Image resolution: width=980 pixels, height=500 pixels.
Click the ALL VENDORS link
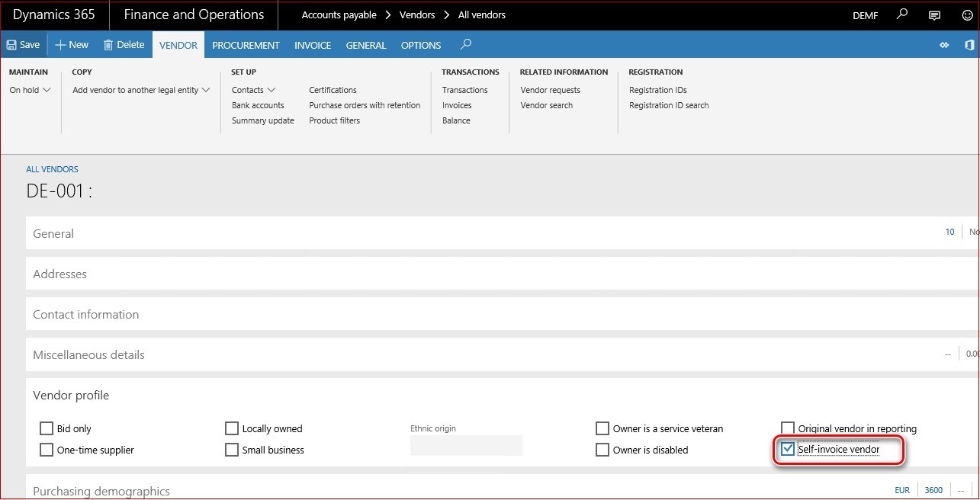52,169
